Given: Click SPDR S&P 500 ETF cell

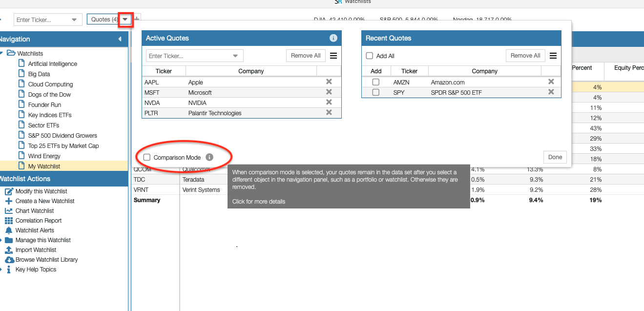Looking at the screenshot, I should coord(457,93).
